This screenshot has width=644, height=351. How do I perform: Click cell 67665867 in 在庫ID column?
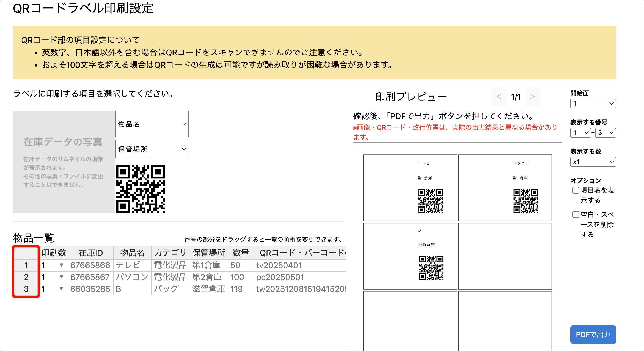[90, 277]
